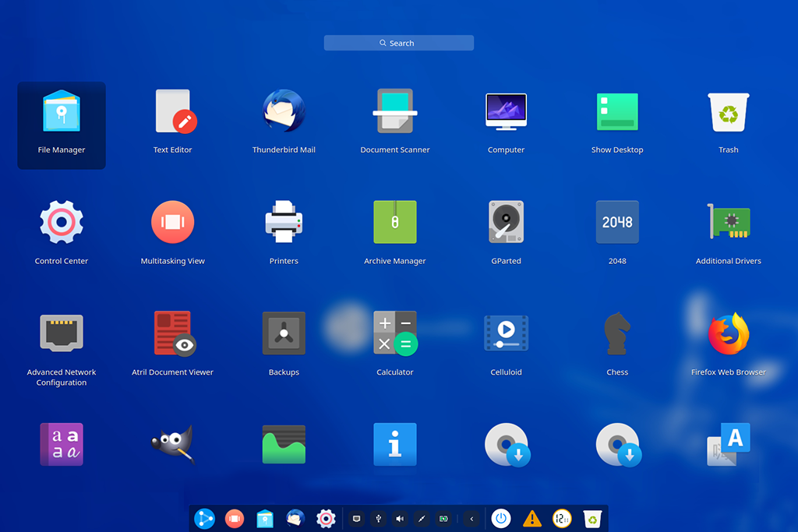The width and height of the screenshot is (798, 532).
Task: Click the launcher icon in the dock
Action: (204, 518)
